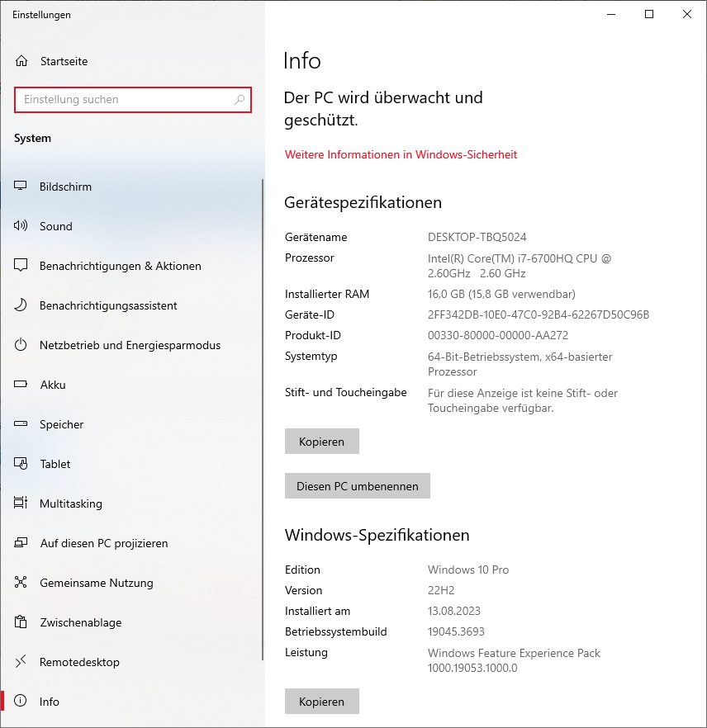Viewport: 707px width, 728px height.
Task: Click the Gerätespezifikationen heading
Action: coord(363,202)
